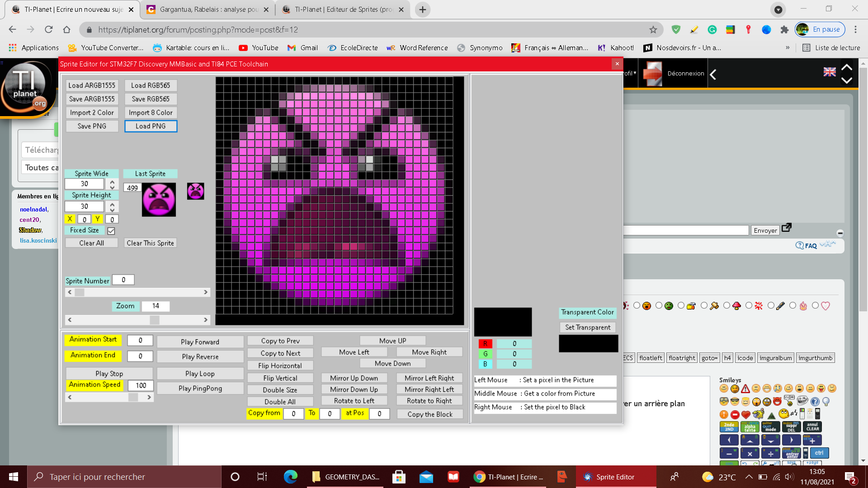Open the Chrome tab search dropdown

[778, 9]
